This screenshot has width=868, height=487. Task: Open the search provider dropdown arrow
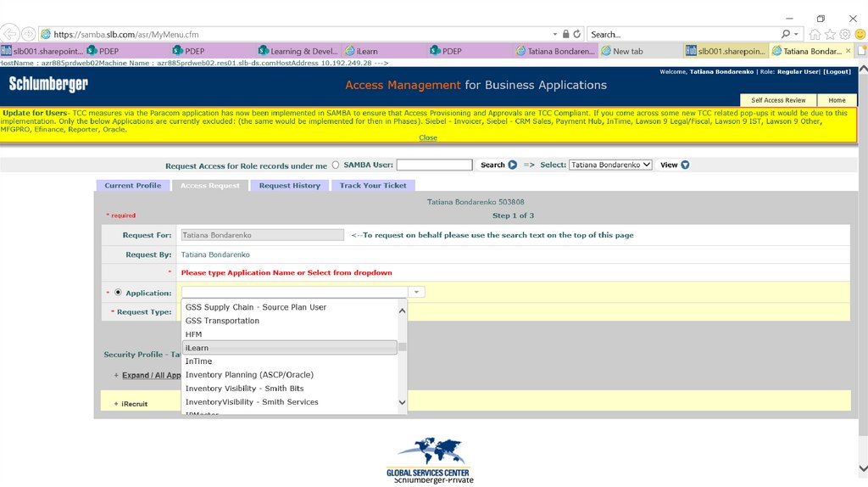[796, 34]
